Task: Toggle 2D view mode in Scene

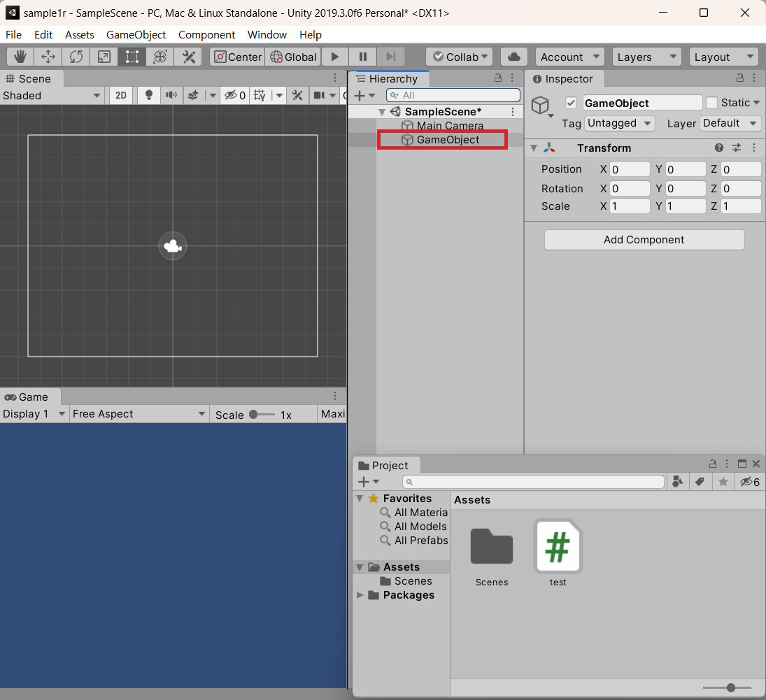Action: (x=120, y=95)
